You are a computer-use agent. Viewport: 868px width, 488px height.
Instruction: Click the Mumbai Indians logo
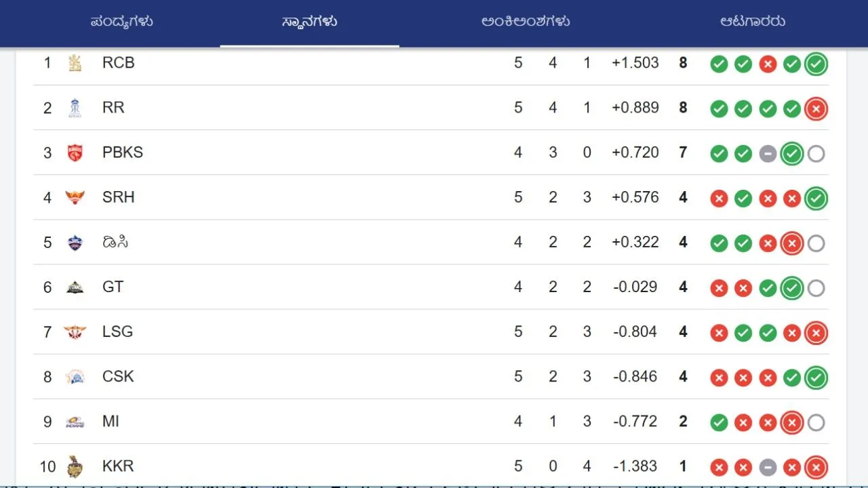[x=75, y=421]
